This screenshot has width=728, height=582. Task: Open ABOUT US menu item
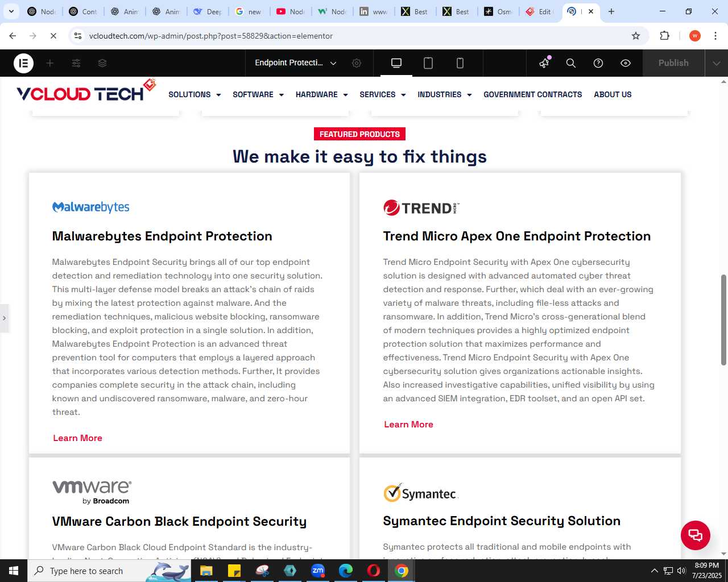[613, 94]
